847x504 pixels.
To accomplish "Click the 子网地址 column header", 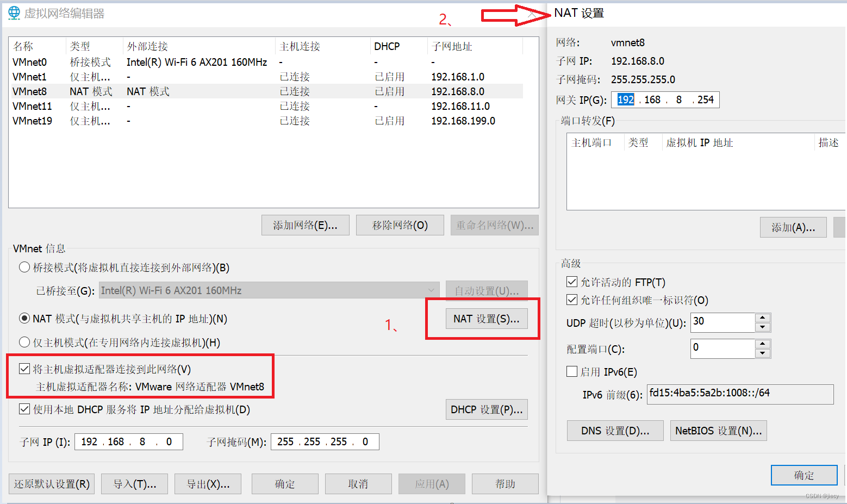I will (475, 46).
